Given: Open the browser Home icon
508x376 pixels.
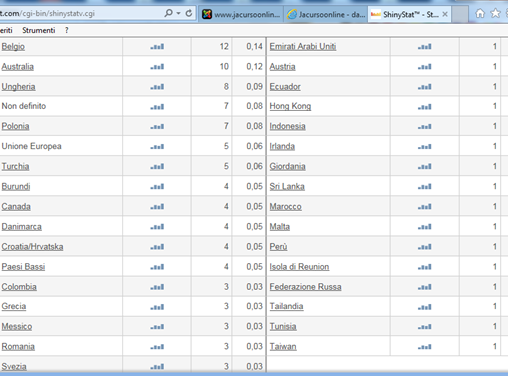Looking at the screenshot, I should [480, 14].
